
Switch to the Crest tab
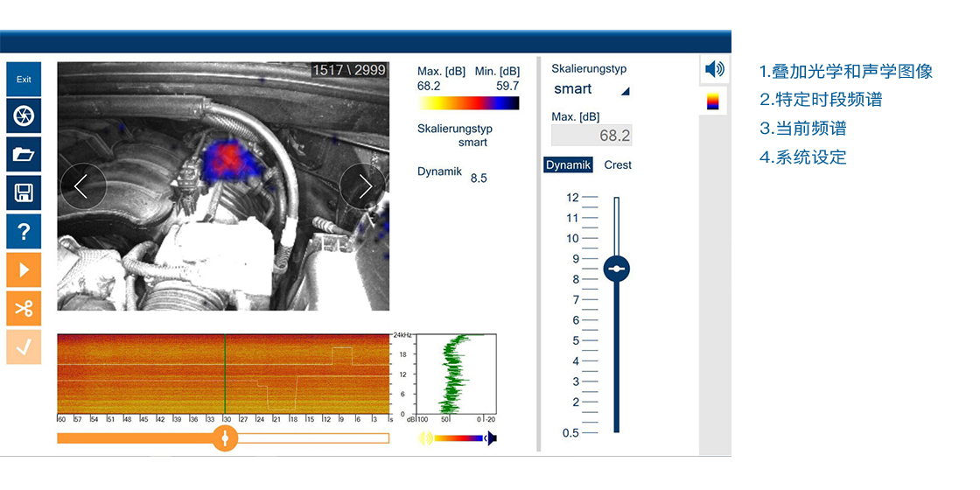[x=618, y=164]
